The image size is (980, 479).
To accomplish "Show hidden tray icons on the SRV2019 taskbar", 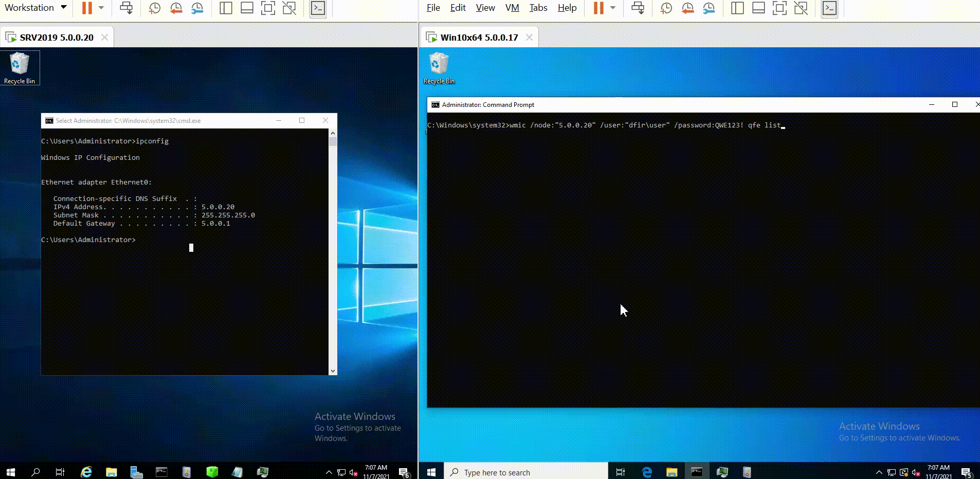I will coord(329,472).
